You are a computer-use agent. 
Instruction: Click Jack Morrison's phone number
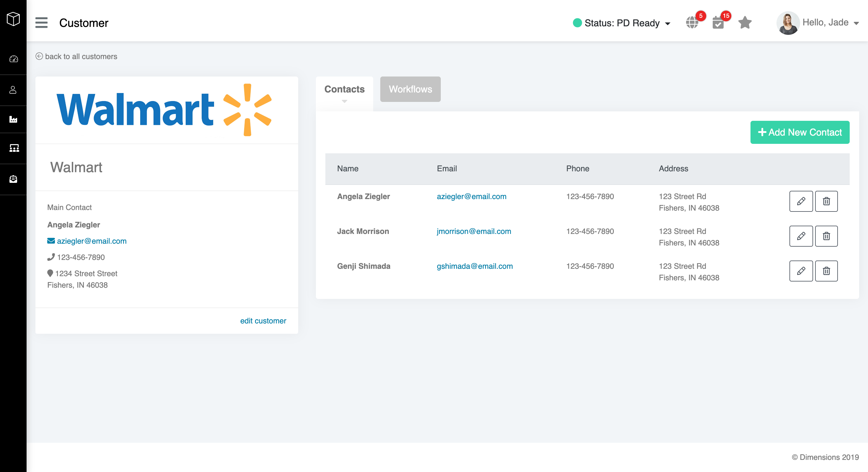pyautogui.click(x=590, y=231)
